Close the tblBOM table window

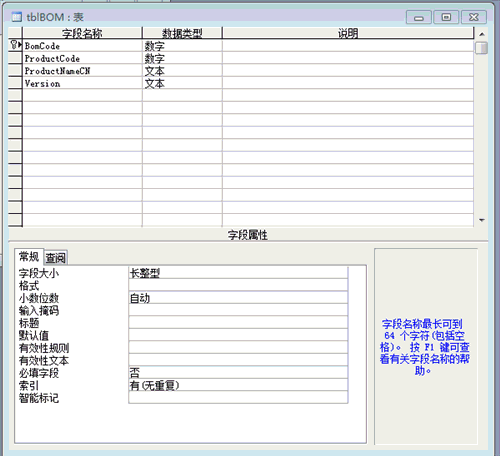(474, 17)
